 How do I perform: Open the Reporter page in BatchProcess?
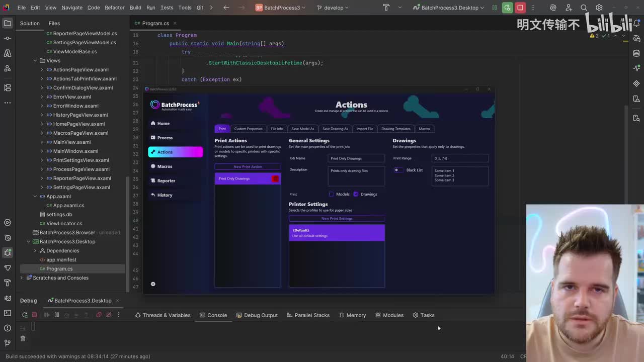(175, 180)
